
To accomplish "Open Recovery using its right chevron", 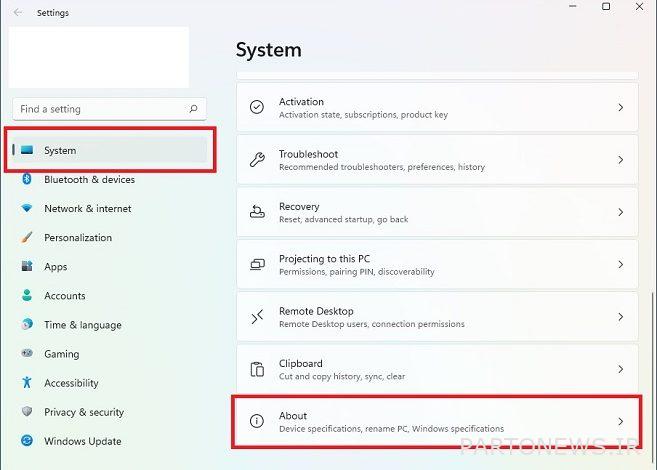I will coord(621,212).
